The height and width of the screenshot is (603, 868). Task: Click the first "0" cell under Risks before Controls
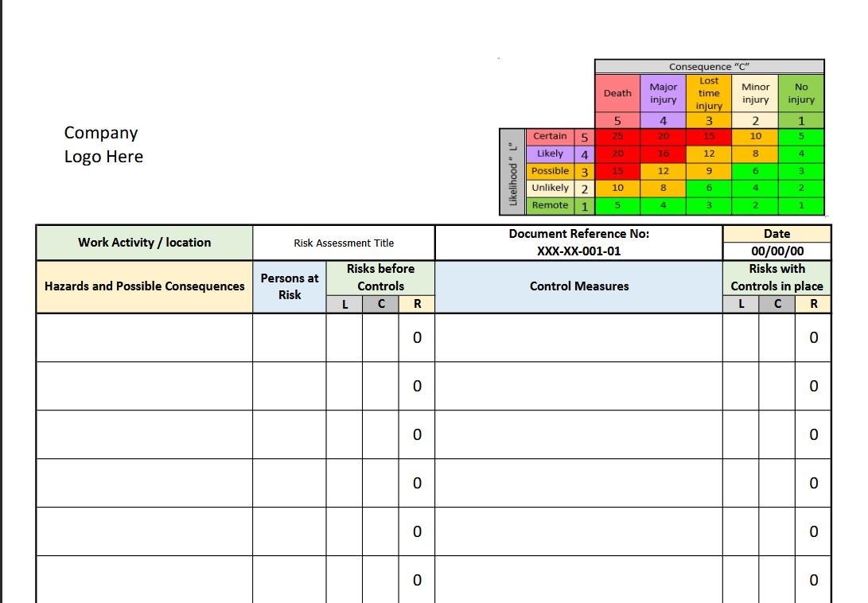pyautogui.click(x=416, y=337)
